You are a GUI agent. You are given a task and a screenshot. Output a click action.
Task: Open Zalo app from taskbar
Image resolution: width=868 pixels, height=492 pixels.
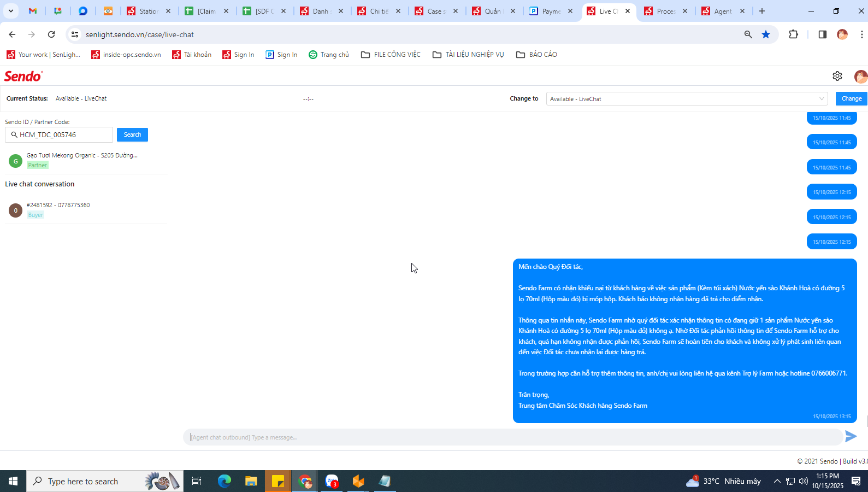332,481
